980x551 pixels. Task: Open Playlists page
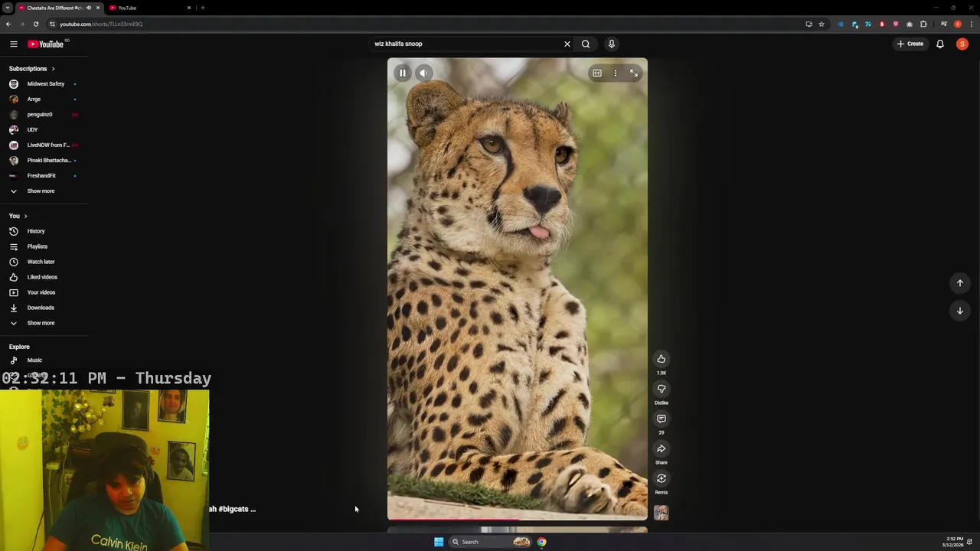(37, 246)
